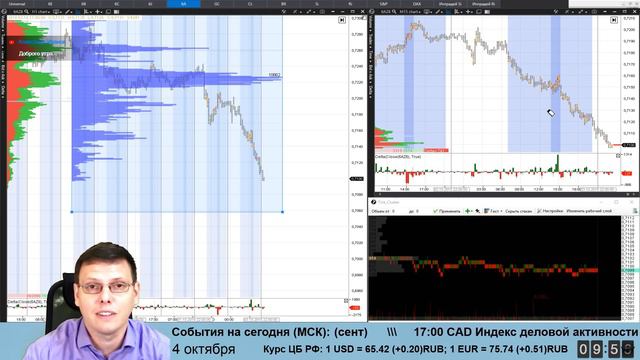Click the Delta panel settings icon in right chart

click(618, 156)
